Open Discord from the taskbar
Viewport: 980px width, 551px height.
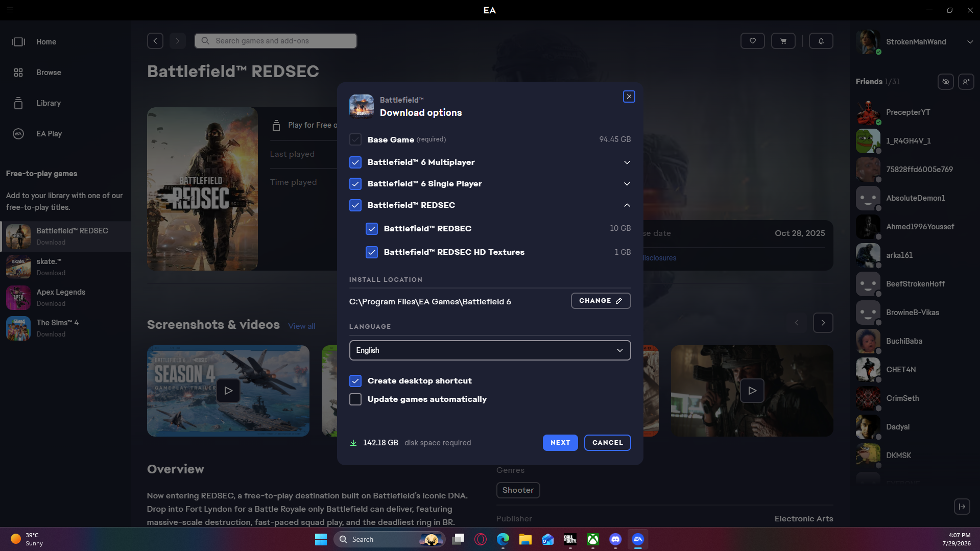point(615,539)
